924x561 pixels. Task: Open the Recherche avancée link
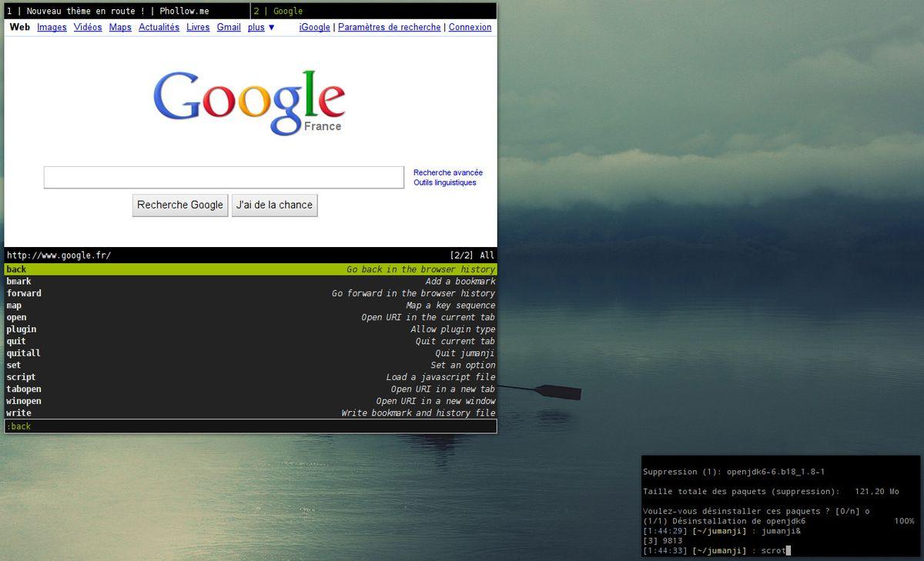pyautogui.click(x=448, y=172)
